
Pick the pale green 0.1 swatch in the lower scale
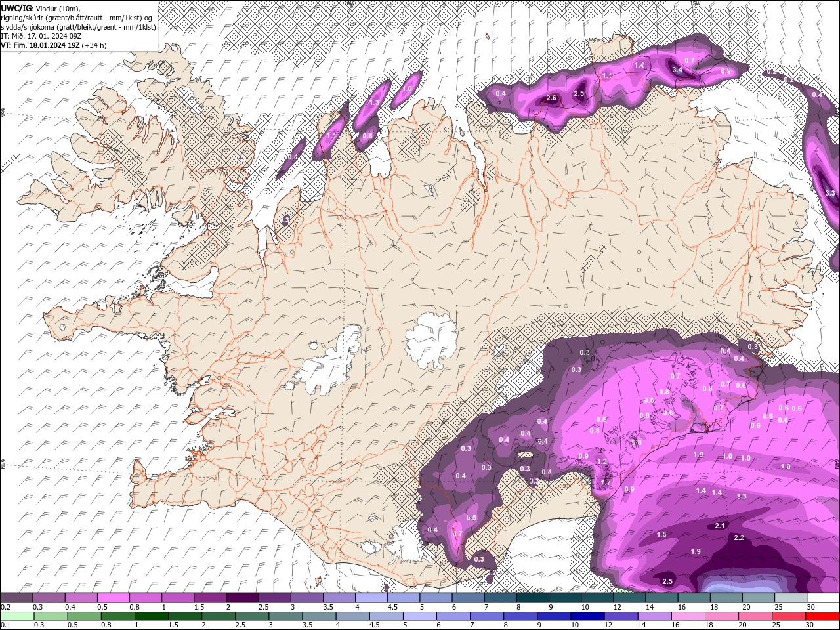coord(18,616)
